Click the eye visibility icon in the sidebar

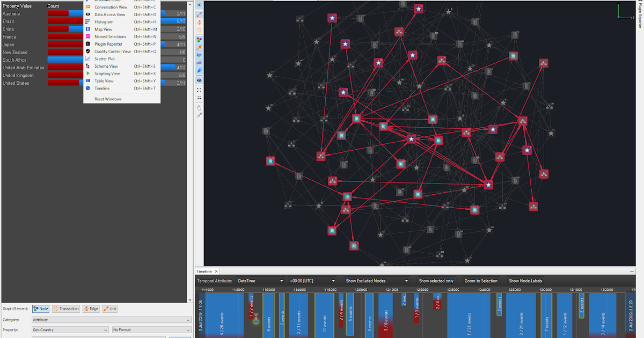199,80
